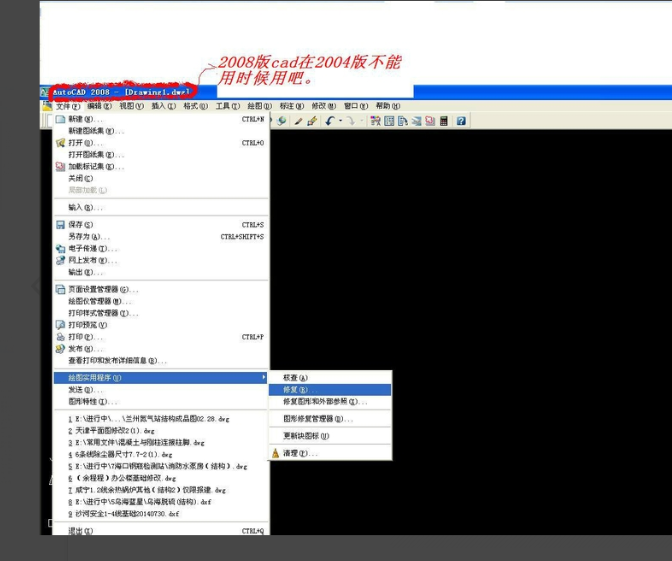Expand the 绘图实用程序 submenu arrow

coord(264,378)
